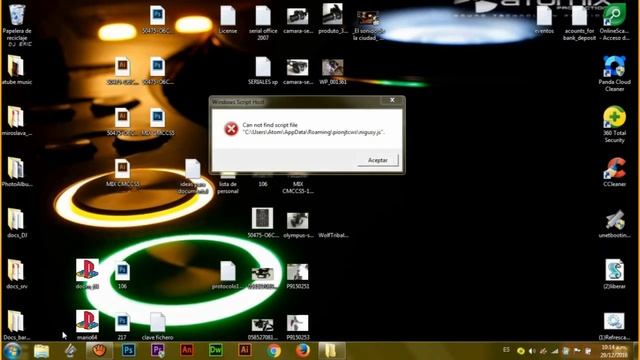The image size is (640, 360).
Task: Select the acounts_for bank_deposit file
Action: click(x=579, y=16)
